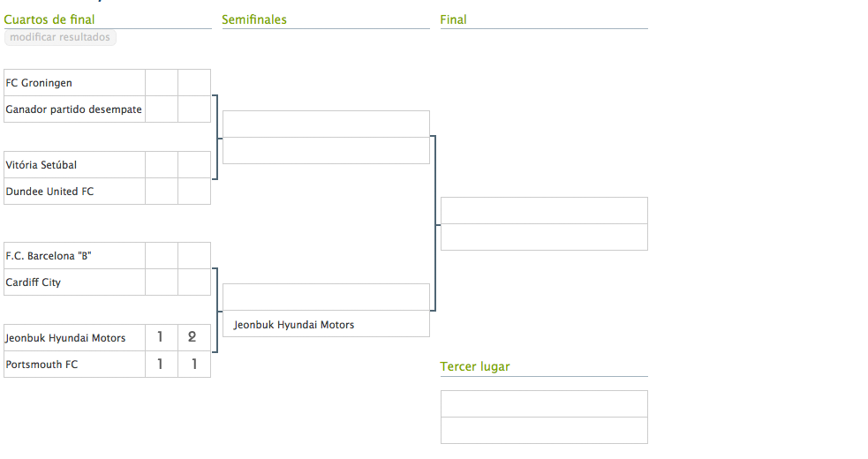This screenshot has width=868, height=459.
Task: Click Jeonbuk Hyundai Motors' first score cell
Action: (161, 337)
